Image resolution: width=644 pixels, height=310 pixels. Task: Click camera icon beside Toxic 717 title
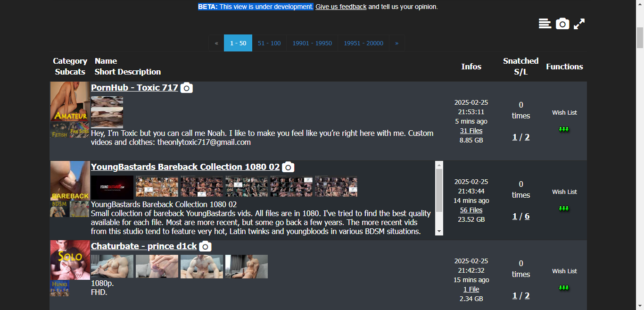[187, 88]
